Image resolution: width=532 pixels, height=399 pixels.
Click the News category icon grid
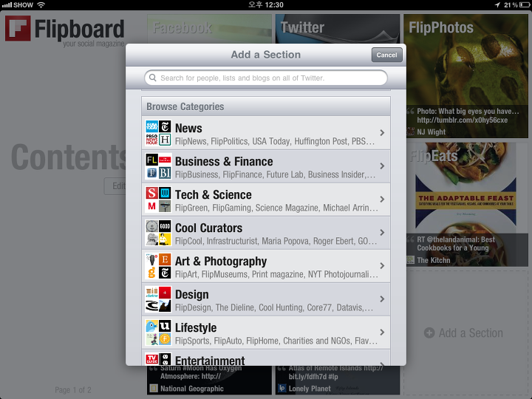tap(158, 133)
